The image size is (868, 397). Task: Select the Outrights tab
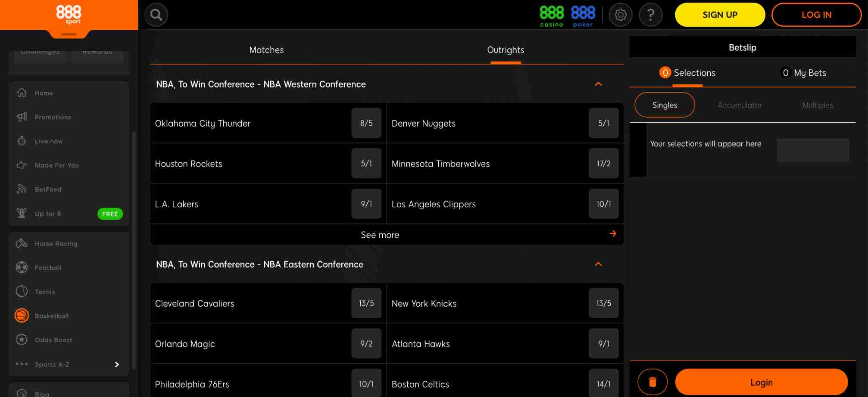tap(506, 50)
